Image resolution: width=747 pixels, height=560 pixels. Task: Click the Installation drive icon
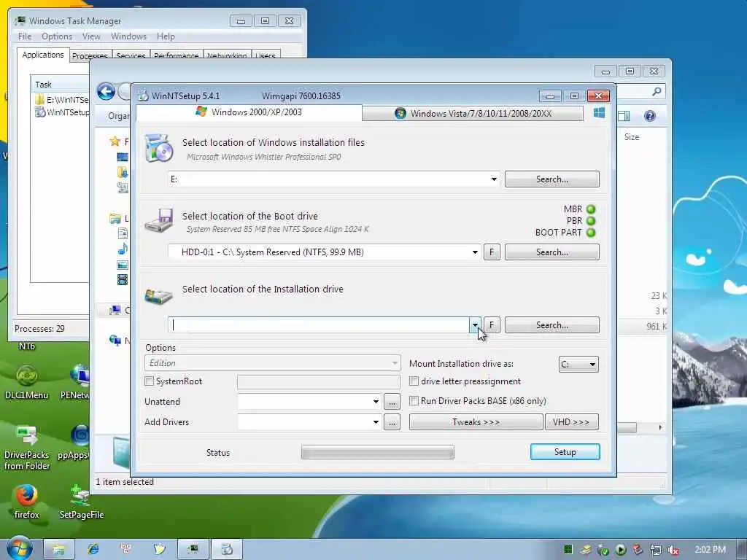158,296
